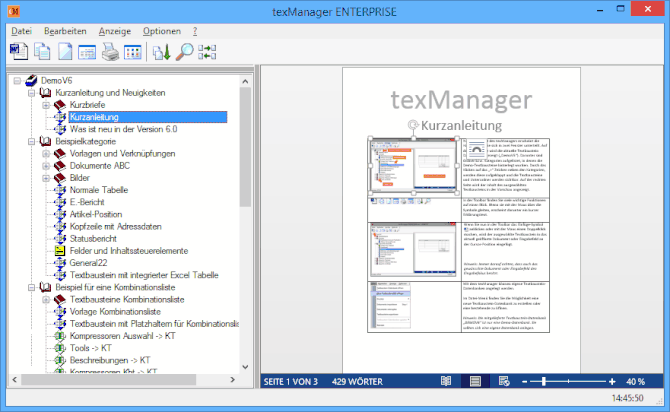Click the tree's vertical scrollbar thumb
Screen dimensions: 670x412
[x=245, y=147]
